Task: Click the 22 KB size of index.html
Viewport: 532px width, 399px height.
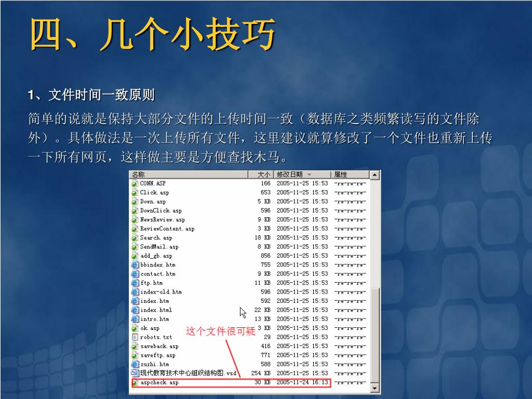Action: coord(262,310)
